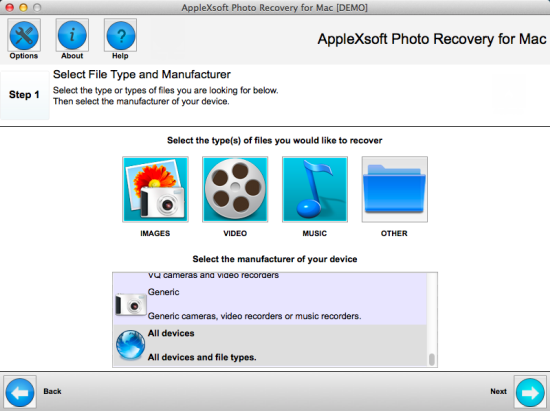The width and height of the screenshot is (550, 411).
Task: Select the VIDEO film reel icon
Action: (235, 189)
